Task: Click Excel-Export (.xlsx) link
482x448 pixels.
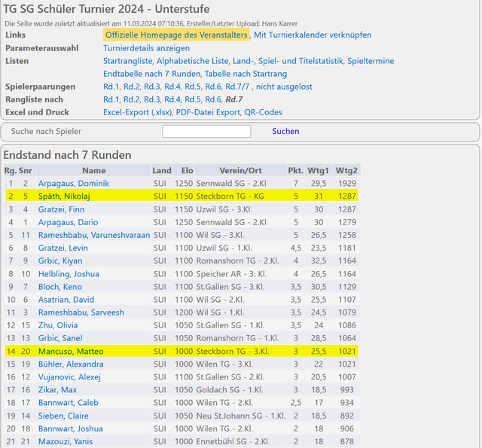Action: [x=138, y=112]
